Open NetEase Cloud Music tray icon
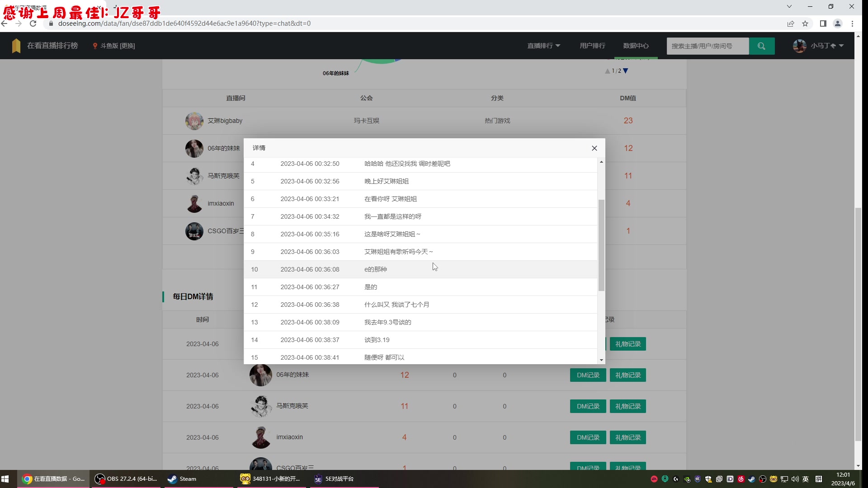This screenshot has width=868, height=488. (740, 479)
